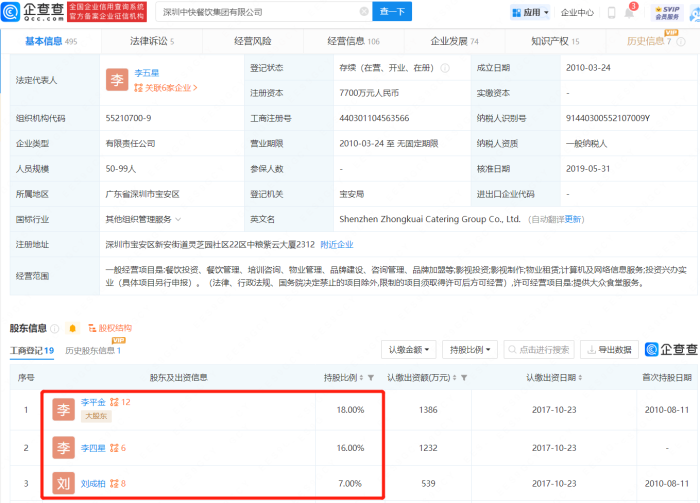
Task: Open 股权结构 link
Action: click(110, 328)
